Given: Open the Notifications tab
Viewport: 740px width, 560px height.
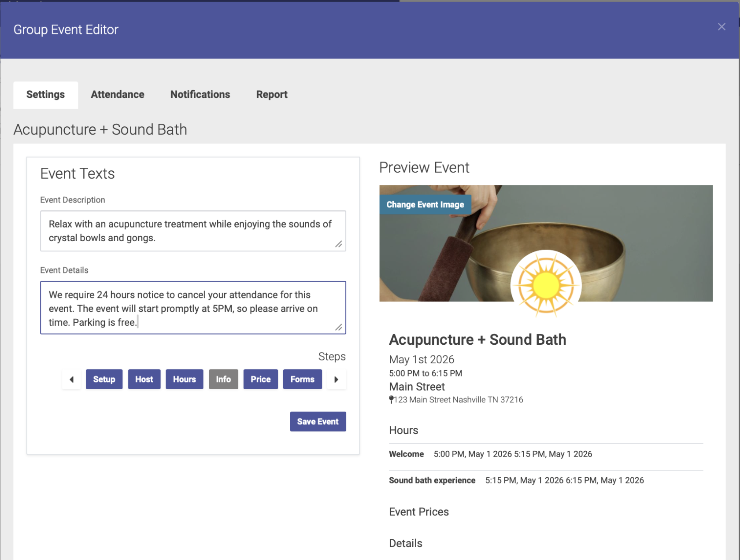Looking at the screenshot, I should click(200, 95).
